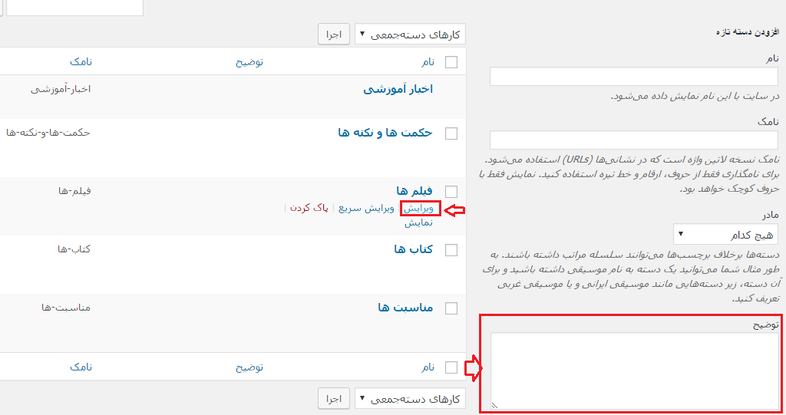786x415 pixels.
Task: Focus the نام name input field
Action: [634, 77]
